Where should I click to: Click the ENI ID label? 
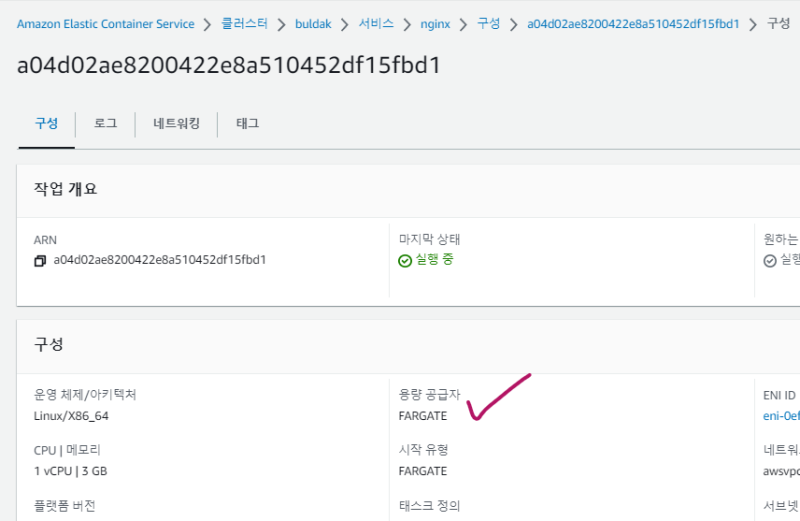(779, 395)
